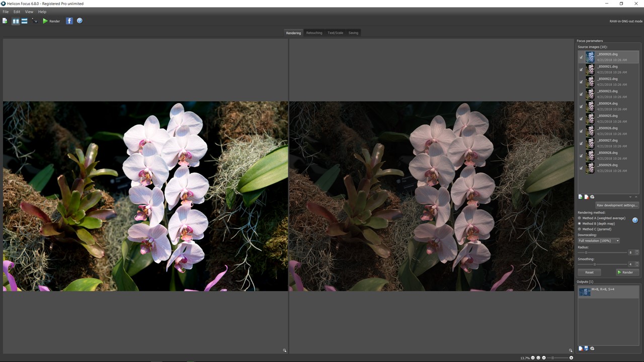644x362 pixels.
Task: Open the Outputs panel gear settings
Action: pyautogui.click(x=592, y=348)
